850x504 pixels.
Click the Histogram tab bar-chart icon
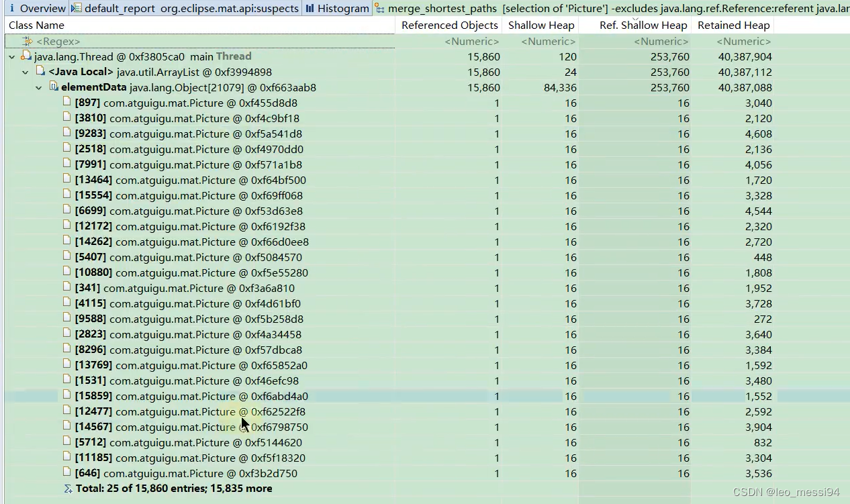[310, 9]
